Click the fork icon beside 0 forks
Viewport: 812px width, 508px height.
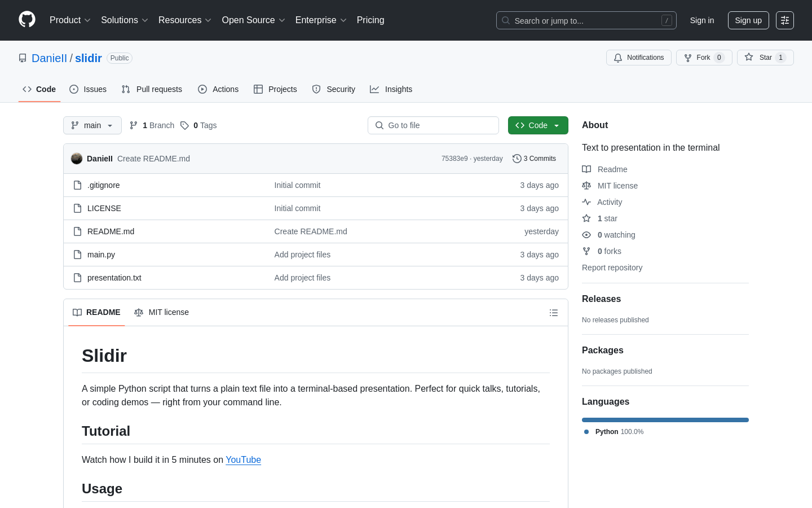586,251
